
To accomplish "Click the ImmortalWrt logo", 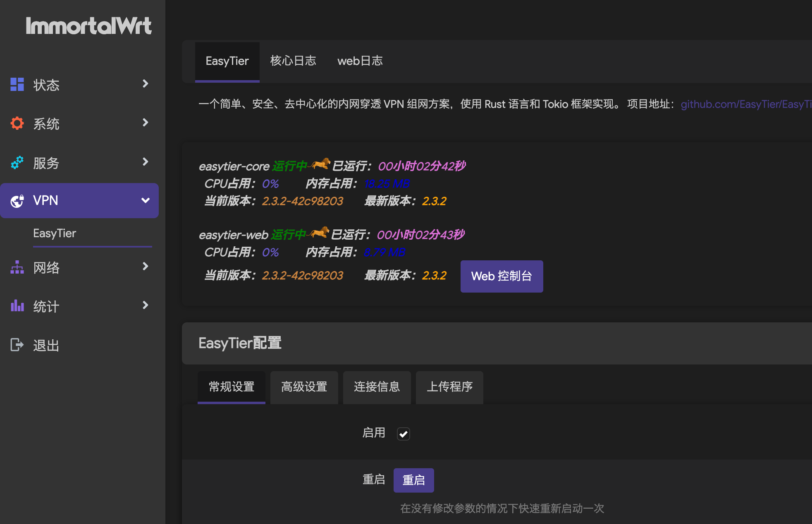I will tap(89, 26).
